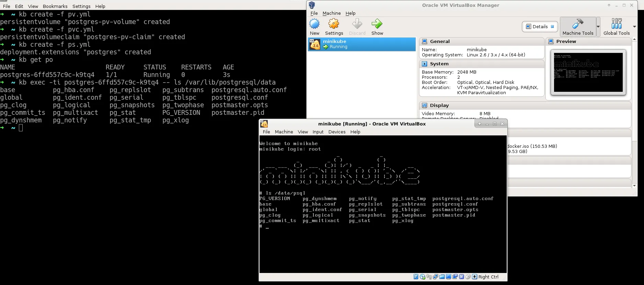The image size is (644, 285).
Task: Click the details pane scroll-down arrow
Action: (x=634, y=186)
